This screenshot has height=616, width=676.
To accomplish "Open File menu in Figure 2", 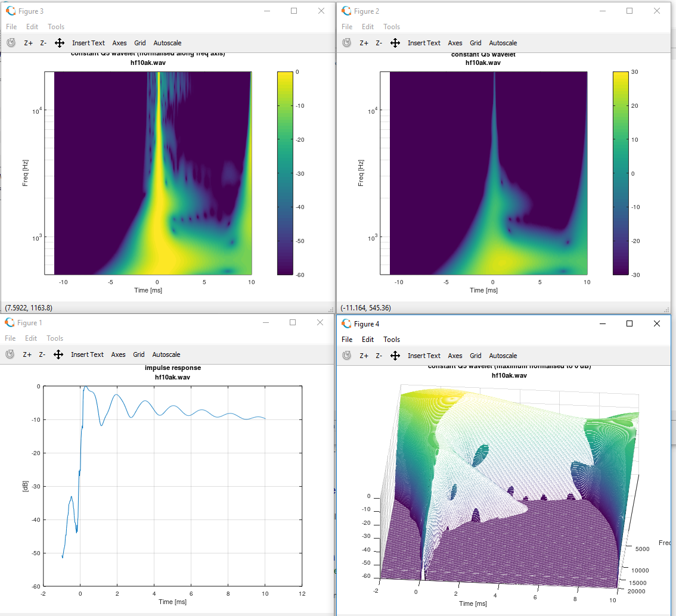I will (x=347, y=27).
